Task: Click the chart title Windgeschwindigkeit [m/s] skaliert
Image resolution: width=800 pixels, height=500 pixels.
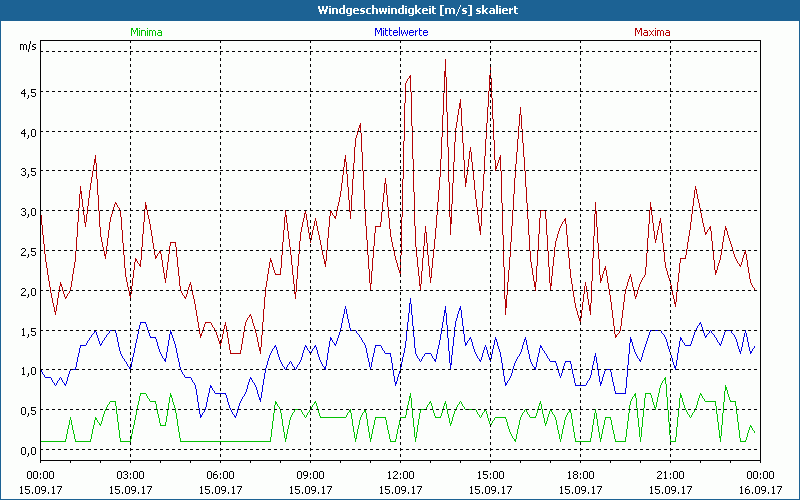Action: click(x=402, y=9)
